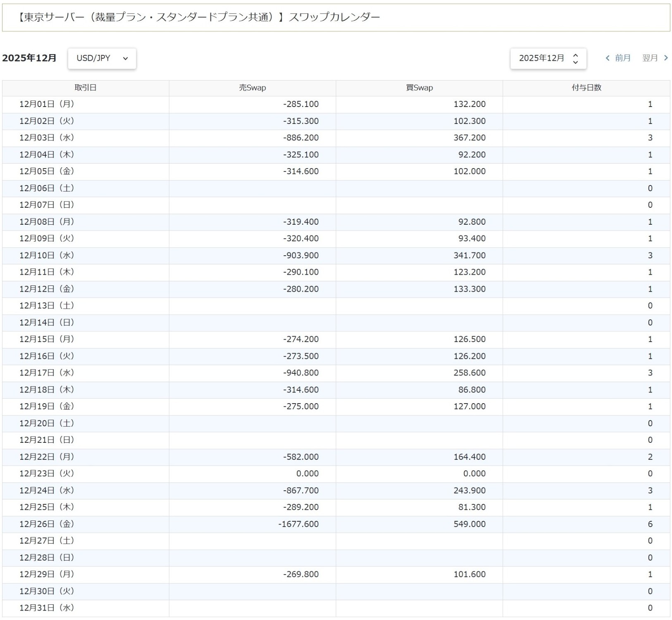Select buy swap value 92.200

tap(472, 154)
